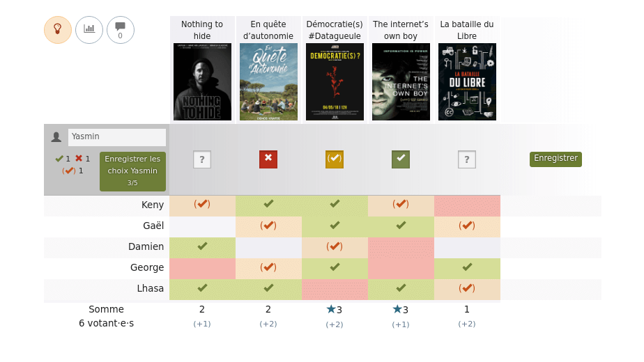This screenshot has width=644, height=362.
Task: Open the bar chart results icon
Action: click(x=89, y=30)
